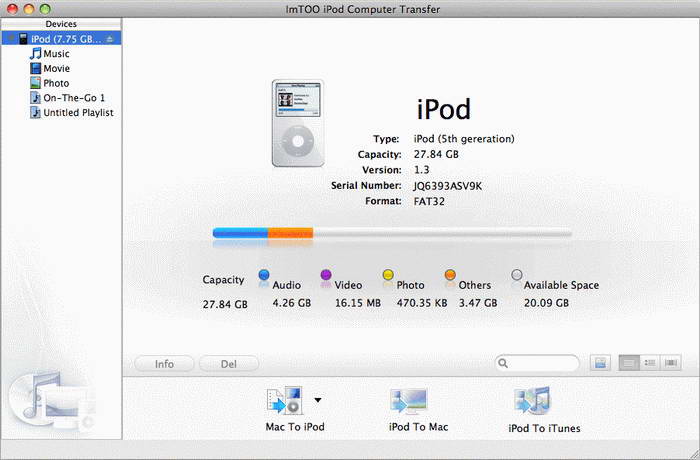Click the Mac To iPod label
Screen dimensions: 700x460
295,427
